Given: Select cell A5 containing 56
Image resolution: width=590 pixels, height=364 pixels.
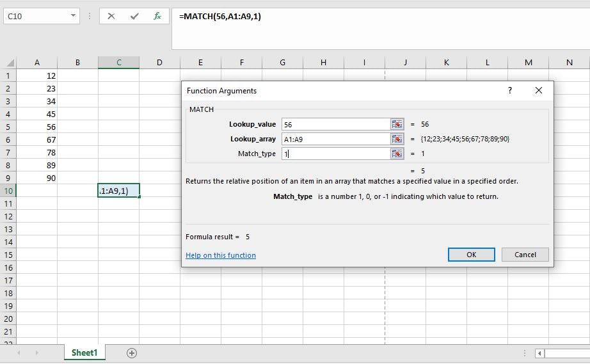Looking at the screenshot, I should click(x=37, y=127).
